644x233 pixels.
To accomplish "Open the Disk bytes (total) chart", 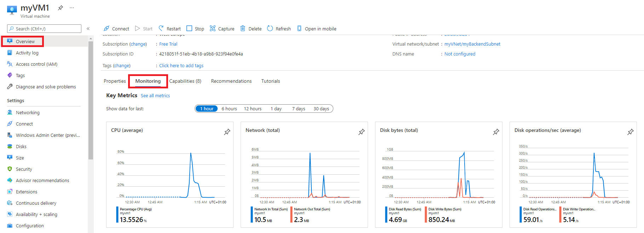I will [x=439, y=175].
